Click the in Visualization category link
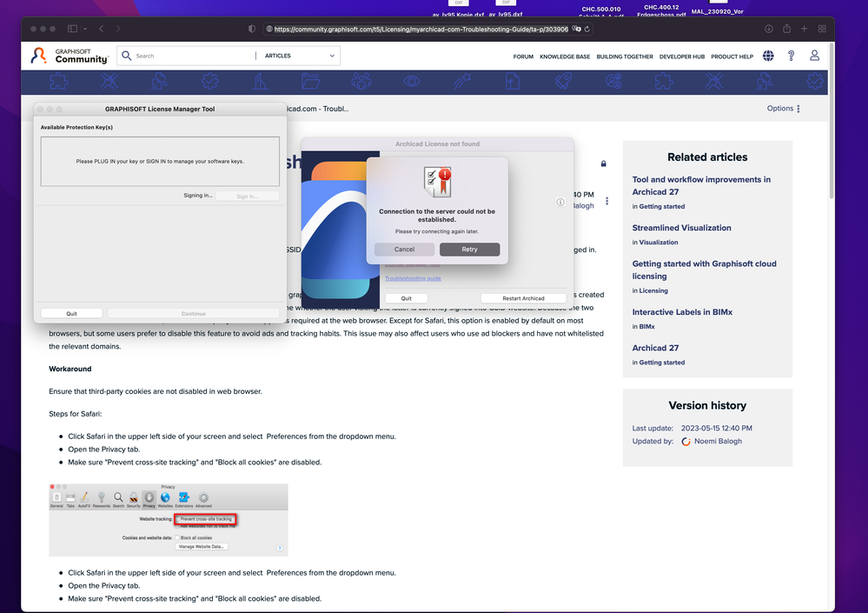The image size is (868, 613). [659, 242]
